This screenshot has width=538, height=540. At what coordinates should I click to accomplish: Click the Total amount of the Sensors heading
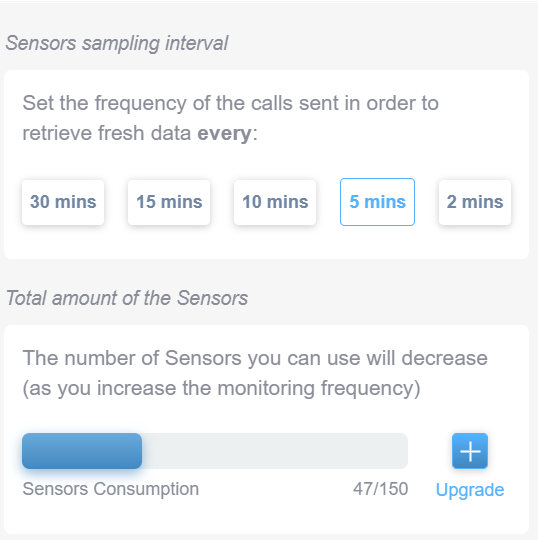(127, 298)
